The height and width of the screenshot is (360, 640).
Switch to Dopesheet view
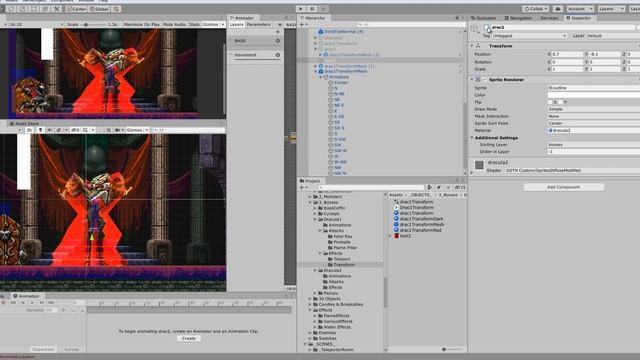43,349
